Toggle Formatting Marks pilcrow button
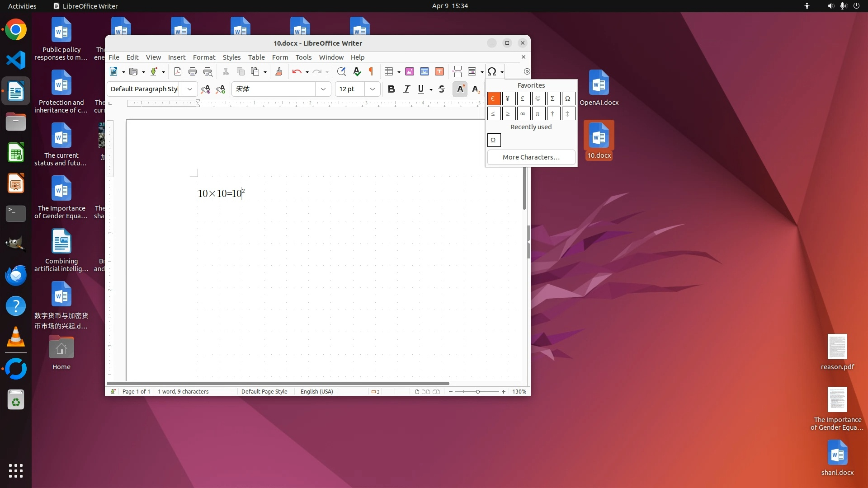Screen dimensions: 868x488 pyautogui.click(x=371, y=71)
